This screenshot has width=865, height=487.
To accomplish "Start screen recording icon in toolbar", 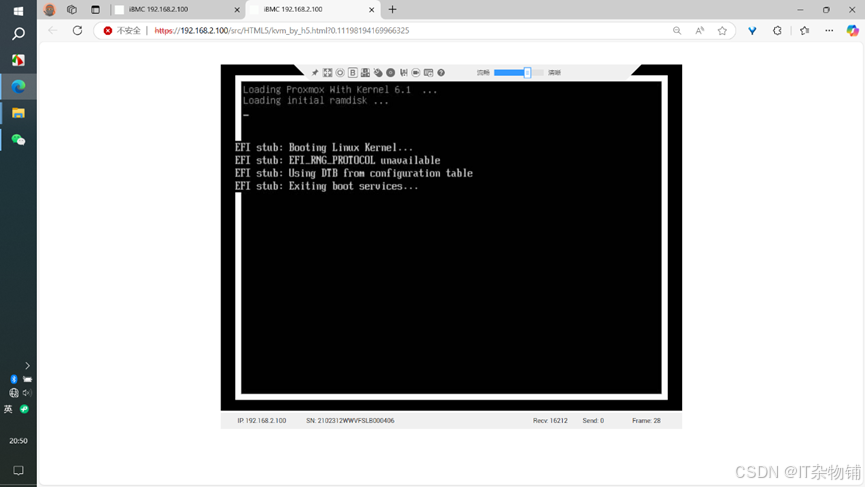I will (416, 73).
